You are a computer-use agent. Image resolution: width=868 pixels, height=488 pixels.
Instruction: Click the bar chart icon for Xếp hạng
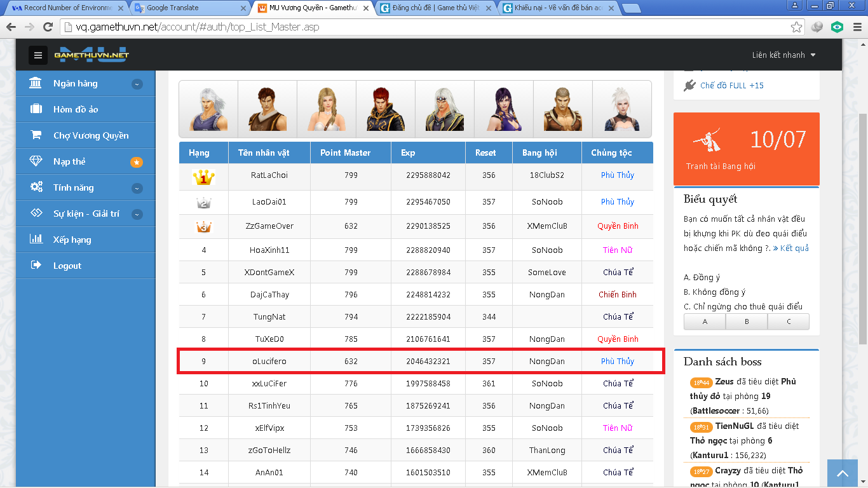click(36, 240)
